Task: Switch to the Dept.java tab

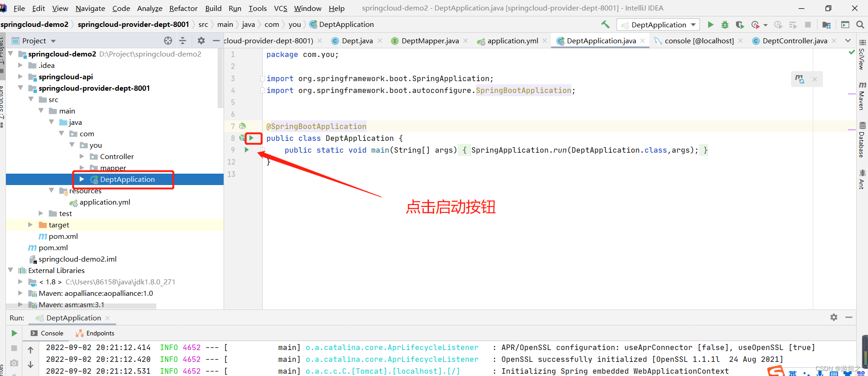Action: (x=357, y=41)
